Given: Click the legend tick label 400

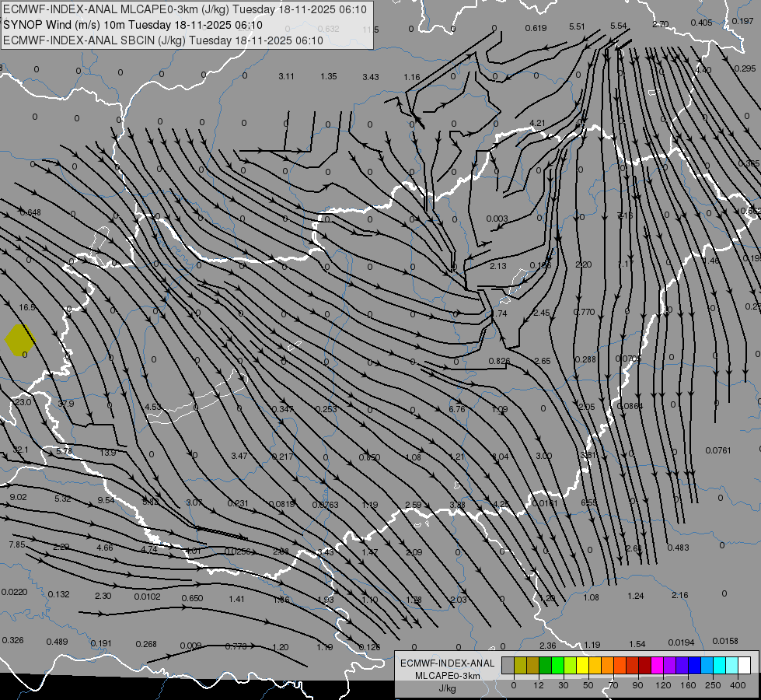Looking at the screenshot, I should pyautogui.click(x=738, y=685).
